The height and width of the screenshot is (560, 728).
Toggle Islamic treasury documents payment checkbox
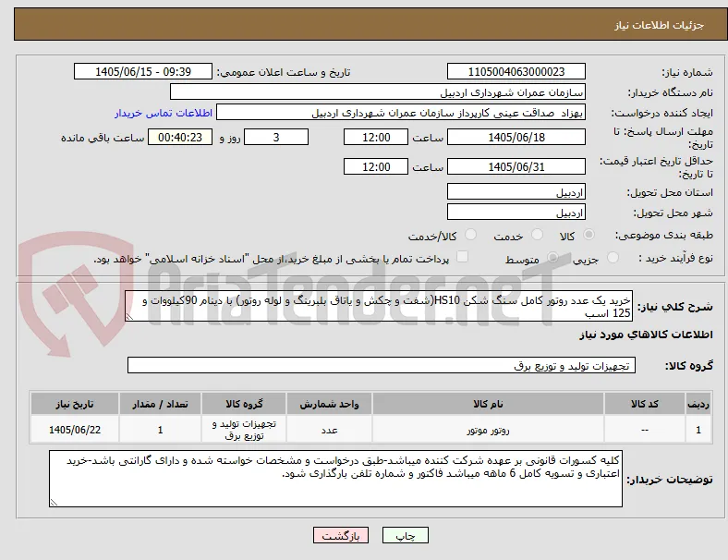pyautogui.click(x=463, y=257)
